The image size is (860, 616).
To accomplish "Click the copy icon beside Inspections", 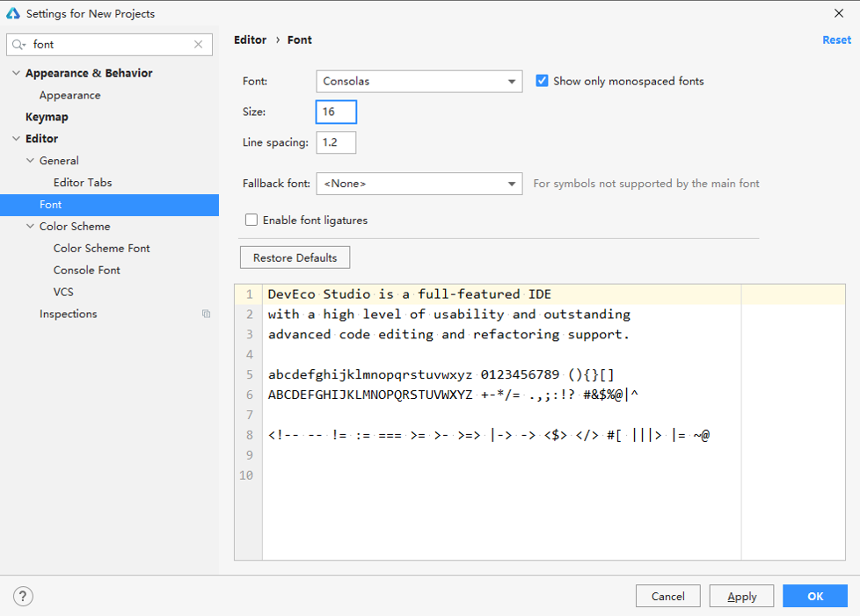I will coord(207,314).
